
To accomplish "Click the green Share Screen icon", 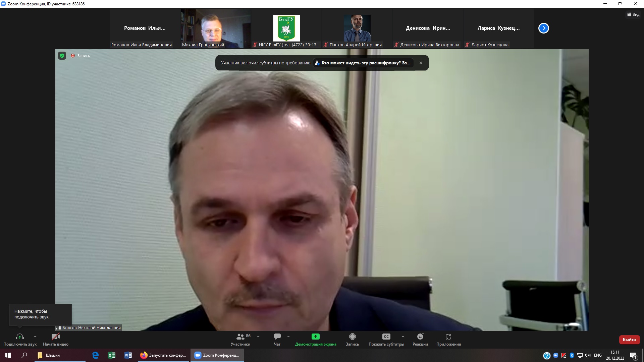I will point(315,337).
